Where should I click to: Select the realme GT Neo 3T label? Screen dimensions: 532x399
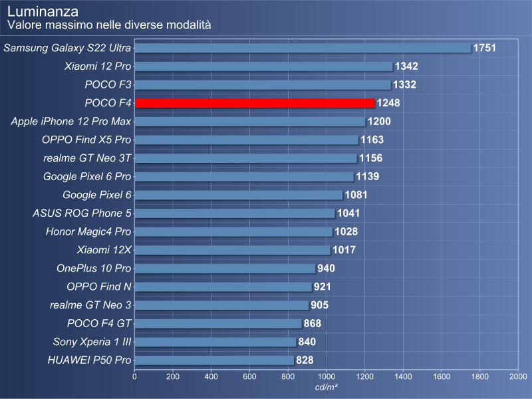[x=87, y=158]
